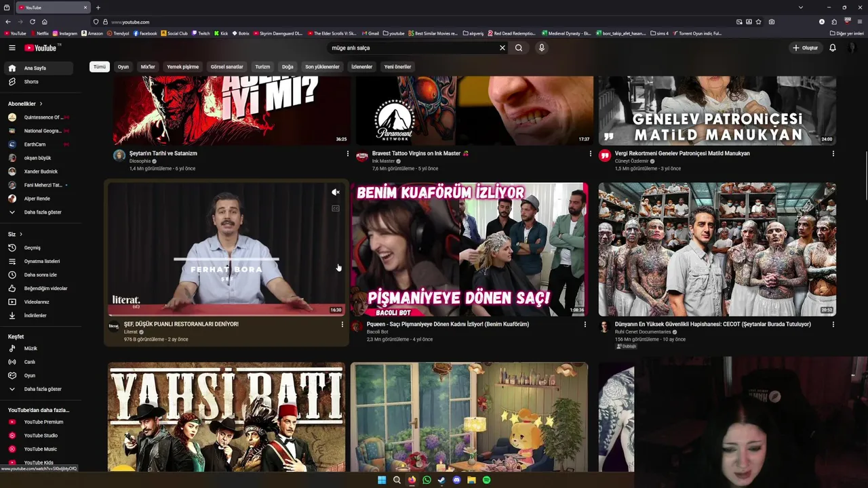This screenshot has height=488, width=868.
Task: Open options for Şeytanın Tarihi ve Satanizm
Action: click(348, 154)
